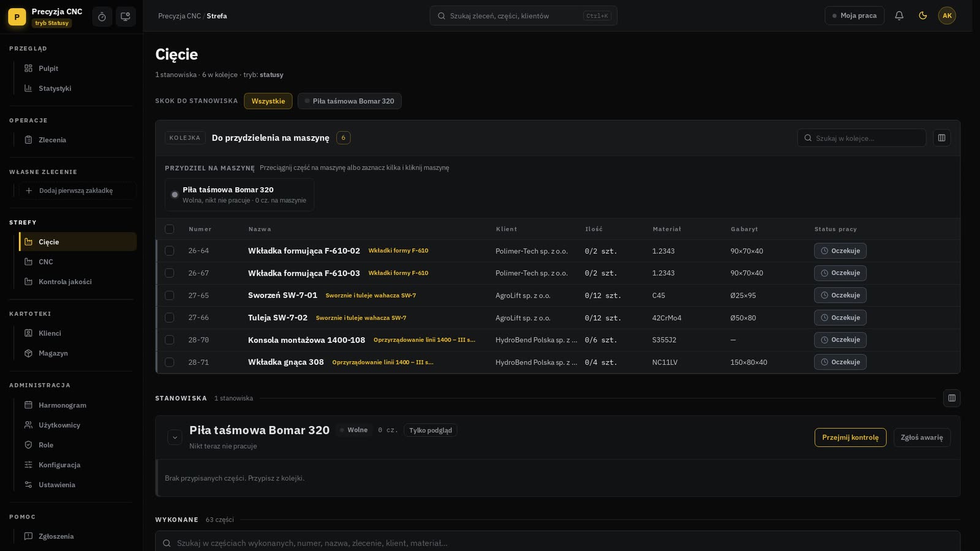The image size is (980, 551).
Task: Open Magazyn in the sidebar
Action: pos(77,353)
